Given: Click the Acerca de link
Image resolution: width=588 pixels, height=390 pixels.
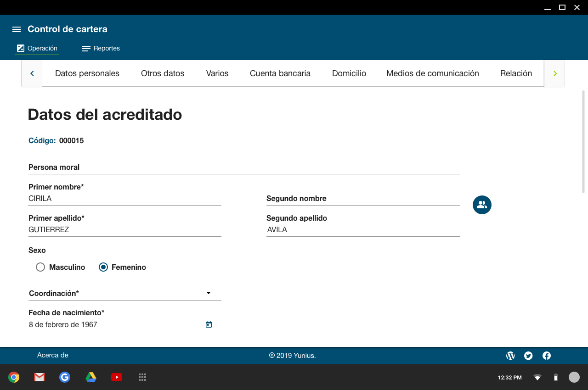Looking at the screenshot, I should coord(53,355).
